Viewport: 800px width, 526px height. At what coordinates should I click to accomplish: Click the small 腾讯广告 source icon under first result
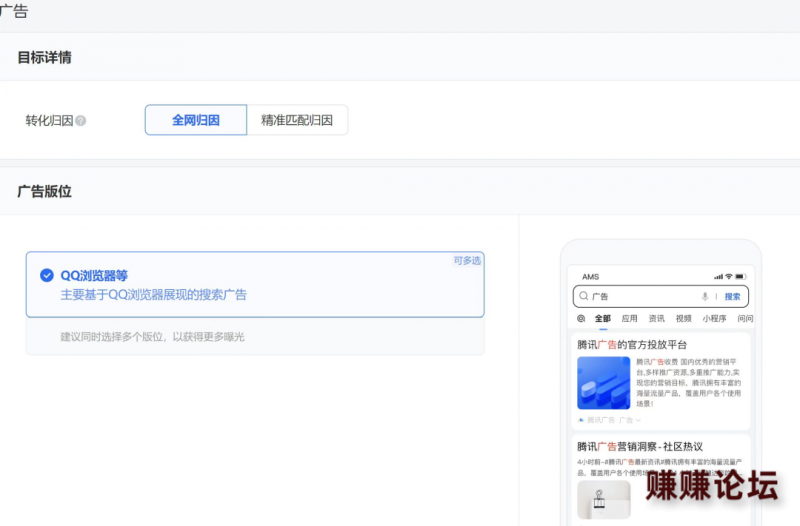point(581,420)
